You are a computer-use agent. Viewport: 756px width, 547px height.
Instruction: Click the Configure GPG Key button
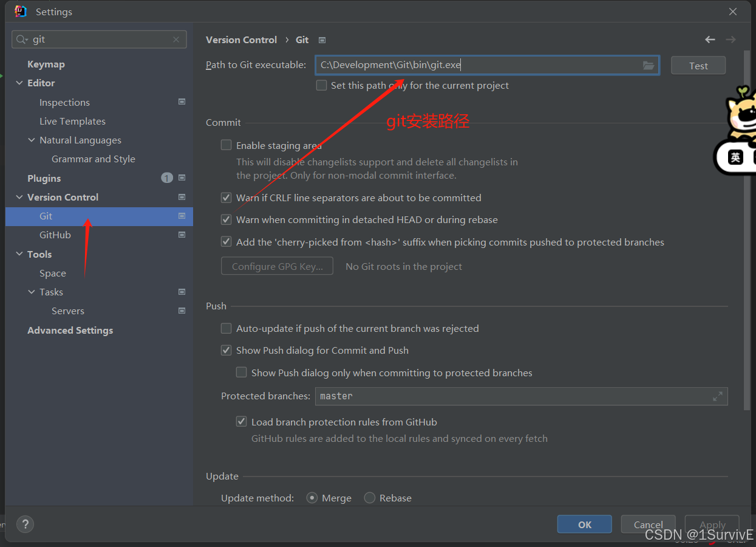pyautogui.click(x=277, y=266)
